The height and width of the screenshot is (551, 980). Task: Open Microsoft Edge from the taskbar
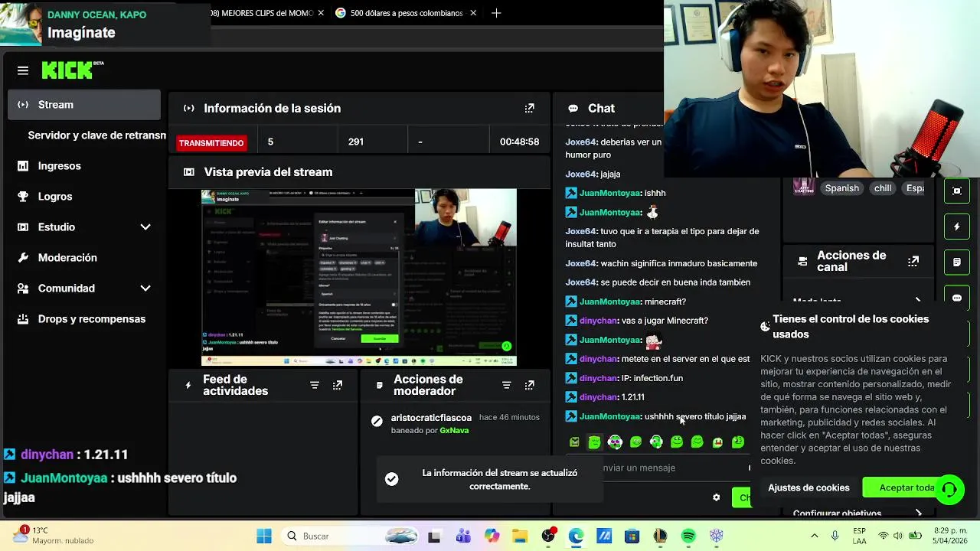[576, 536]
